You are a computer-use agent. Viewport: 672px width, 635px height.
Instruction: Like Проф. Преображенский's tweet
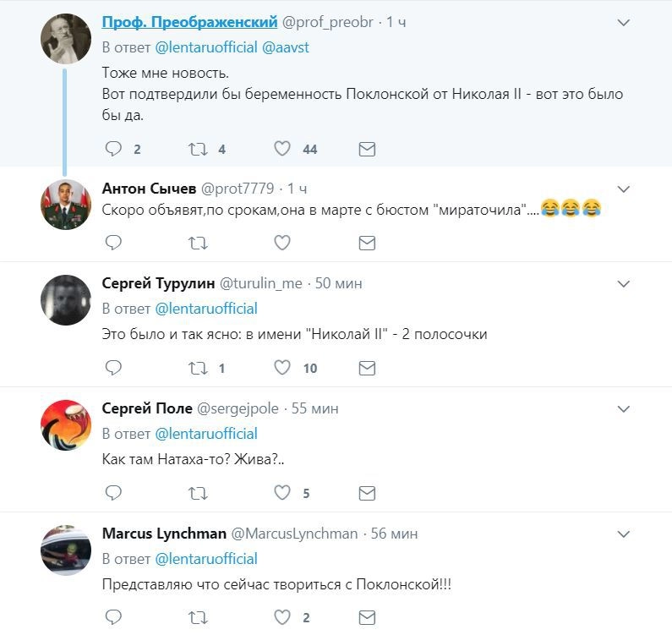282,149
